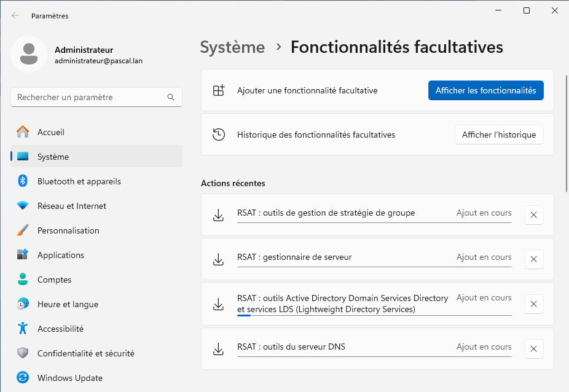
Task: Click the Personnalisation paintbrush icon
Action: 23,230
